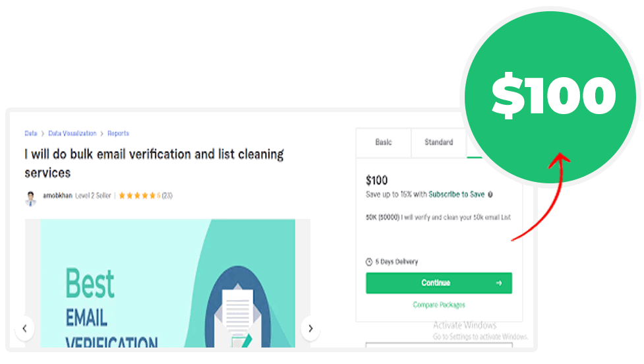Go to the Data breadcrumb link
The image size is (644, 364).
coord(31,133)
